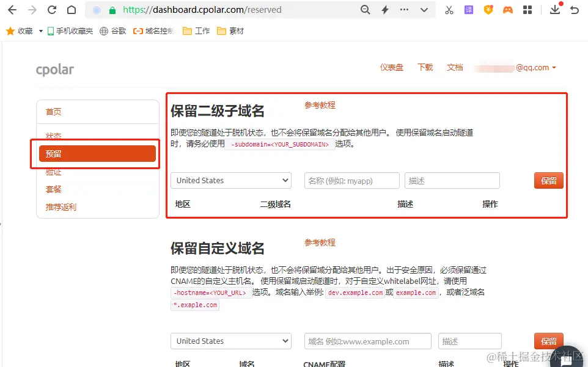The image size is (588, 367).
Task: Click the *.exaple.com code text
Action: (x=195, y=305)
